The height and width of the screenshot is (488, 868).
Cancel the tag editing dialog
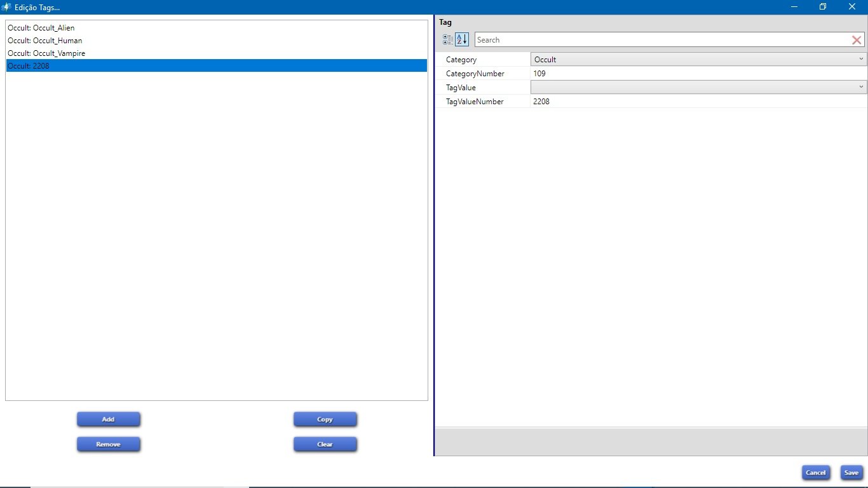pyautogui.click(x=815, y=473)
